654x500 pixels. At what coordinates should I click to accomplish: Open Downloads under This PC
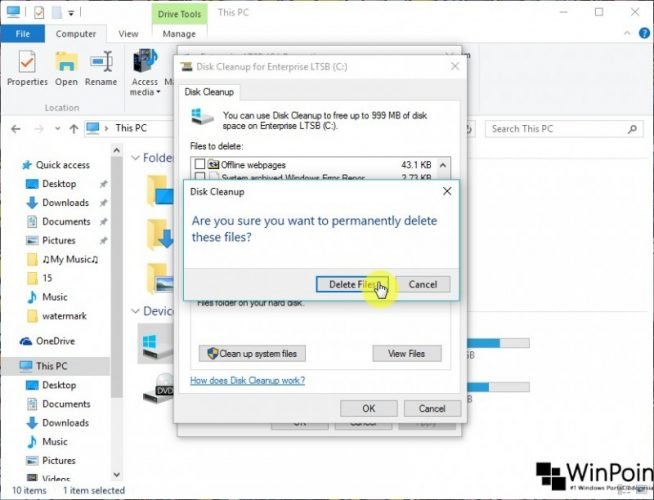pos(65,422)
